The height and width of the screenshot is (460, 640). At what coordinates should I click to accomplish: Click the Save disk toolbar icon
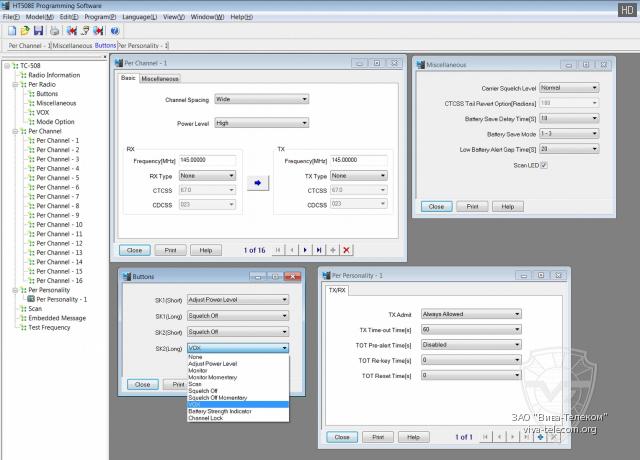click(x=37, y=31)
